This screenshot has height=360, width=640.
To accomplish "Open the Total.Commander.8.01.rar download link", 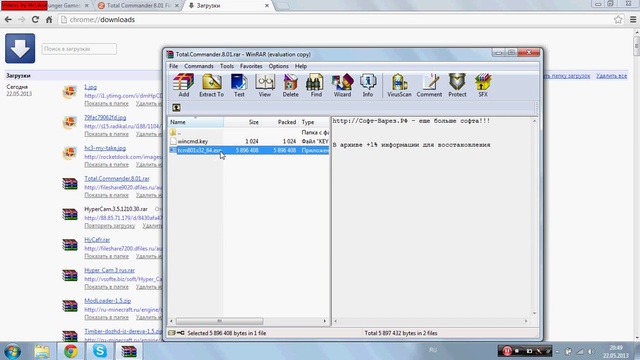I will pyautogui.click(x=117, y=178).
